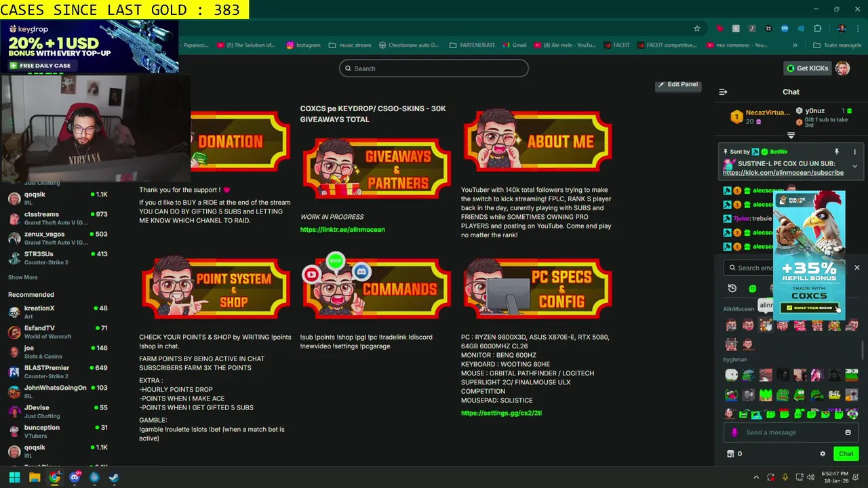Collapse the chat panel arrow icon
The height and width of the screenshot is (488, 868).
click(x=723, y=91)
